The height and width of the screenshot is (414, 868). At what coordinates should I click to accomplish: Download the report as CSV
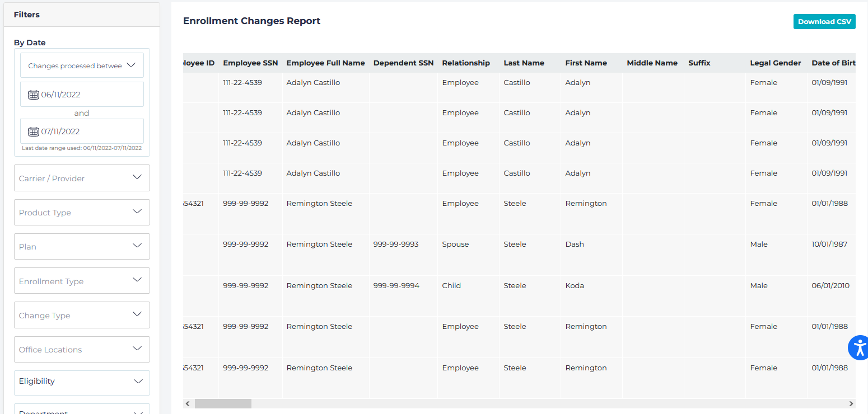click(x=824, y=22)
